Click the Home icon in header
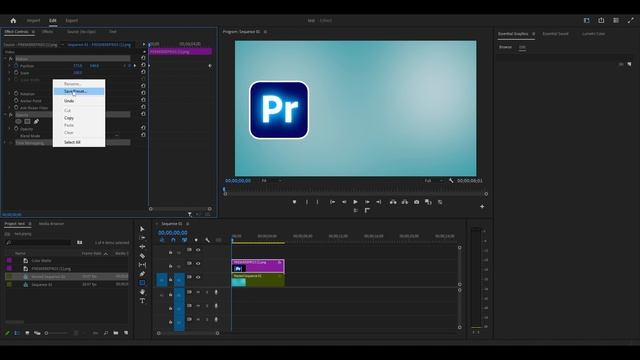 click(13, 20)
